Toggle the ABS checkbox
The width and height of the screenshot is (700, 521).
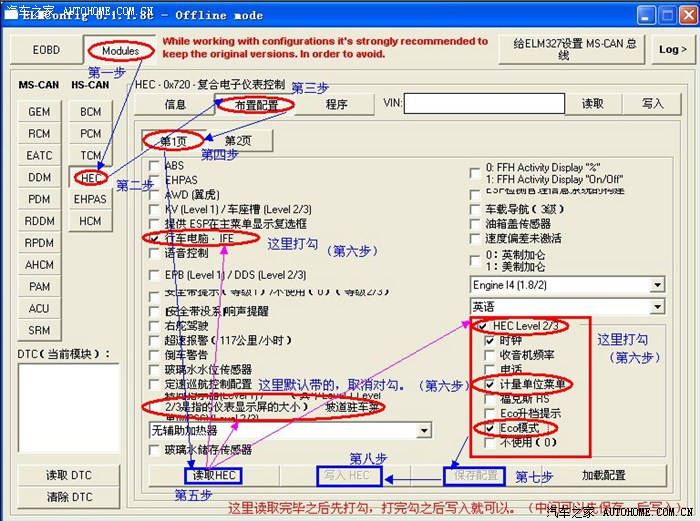pyautogui.click(x=154, y=166)
